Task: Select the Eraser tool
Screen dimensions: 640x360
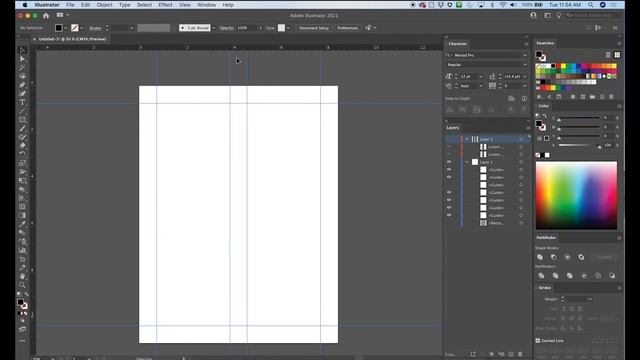Action: [x=22, y=146]
